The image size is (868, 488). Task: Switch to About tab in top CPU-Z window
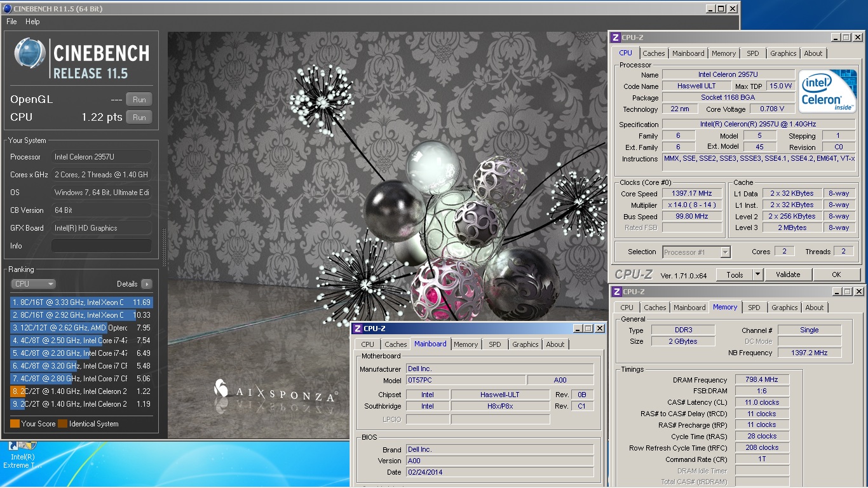[x=813, y=53]
